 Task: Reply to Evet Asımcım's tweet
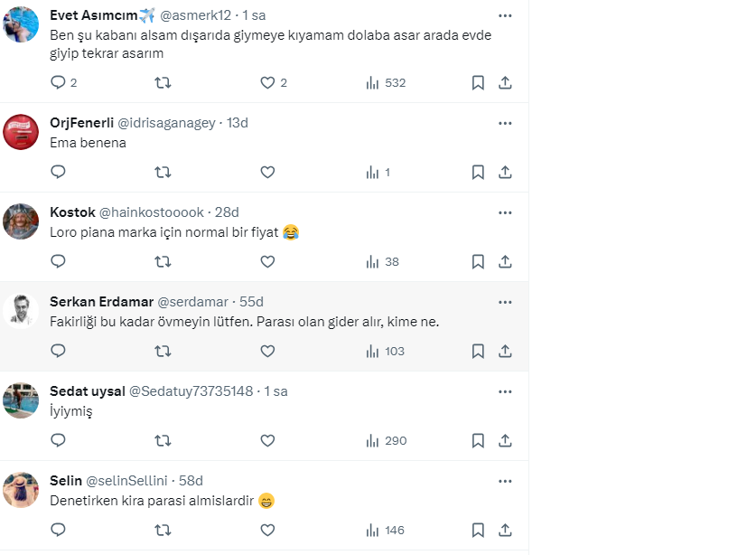[x=58, y=82]
